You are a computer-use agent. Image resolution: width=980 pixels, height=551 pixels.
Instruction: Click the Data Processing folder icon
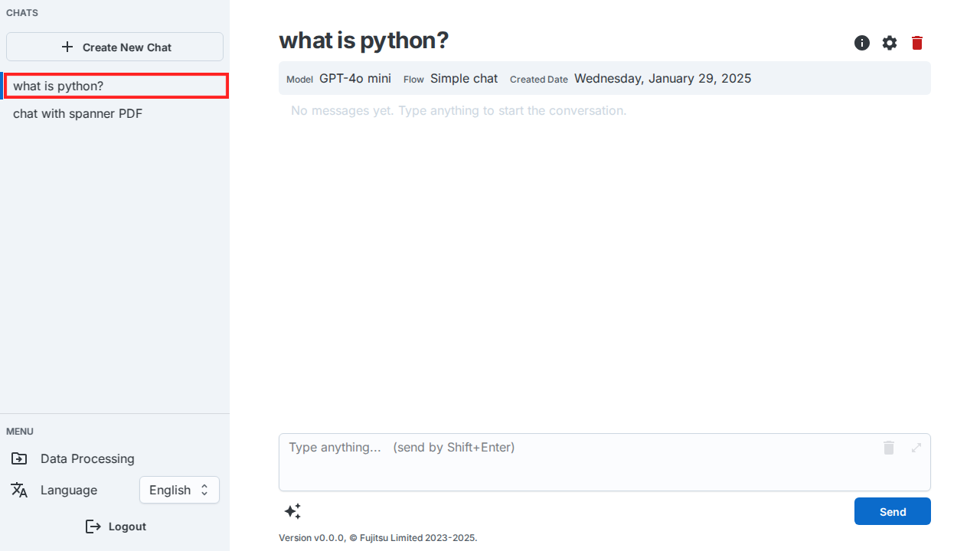pyautogui.click(x=19, y=458)
